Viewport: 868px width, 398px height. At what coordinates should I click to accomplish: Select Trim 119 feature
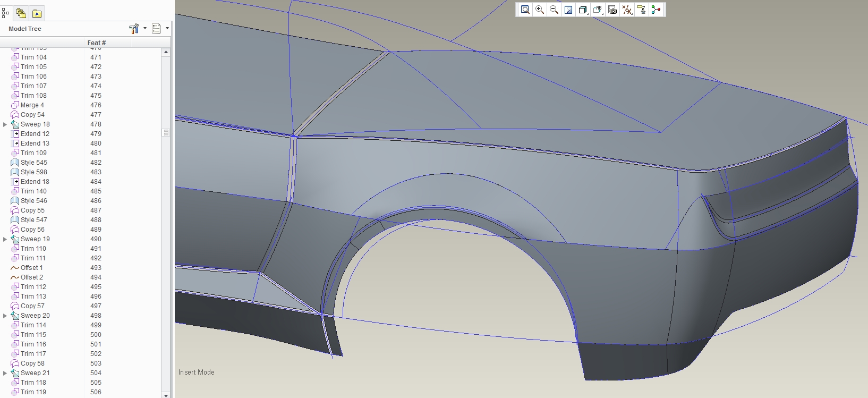coord(33,392)
